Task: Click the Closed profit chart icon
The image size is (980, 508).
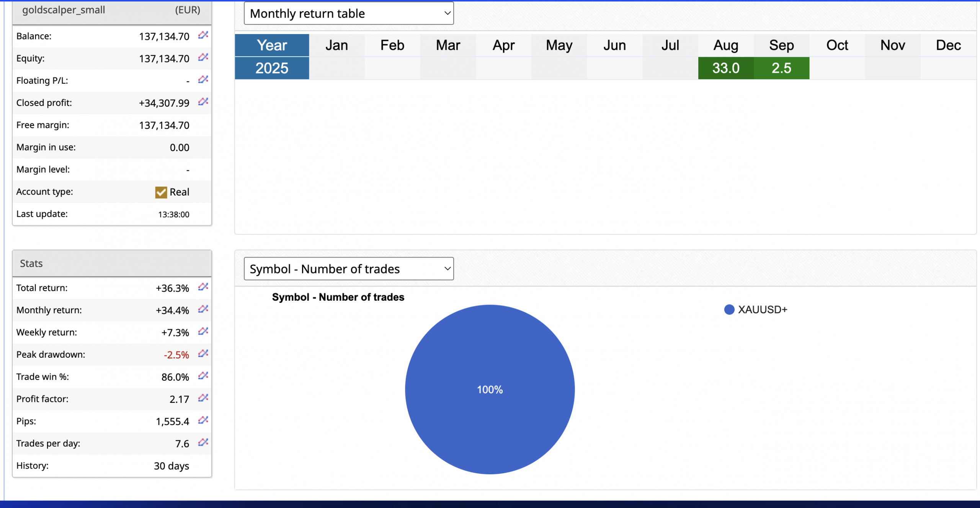Action: 203,102
